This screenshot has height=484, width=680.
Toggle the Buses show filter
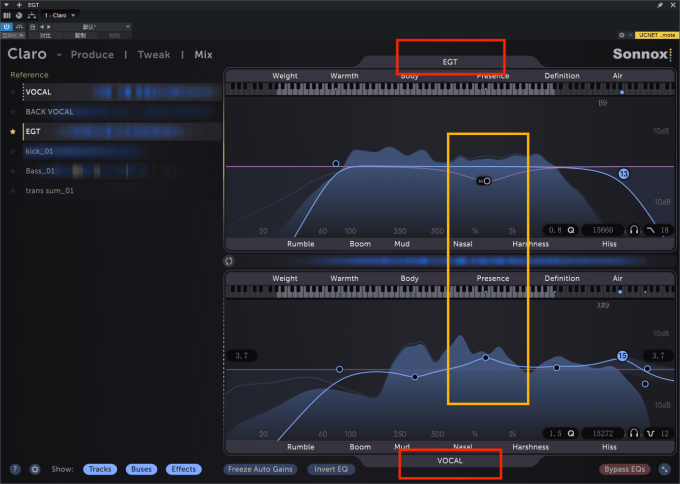141,469
